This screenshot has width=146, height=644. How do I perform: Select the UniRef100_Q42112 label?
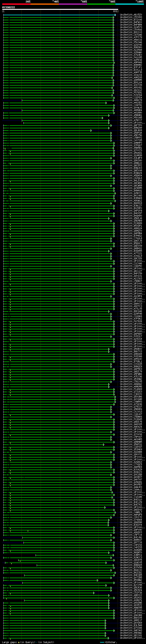click(131, 90)
